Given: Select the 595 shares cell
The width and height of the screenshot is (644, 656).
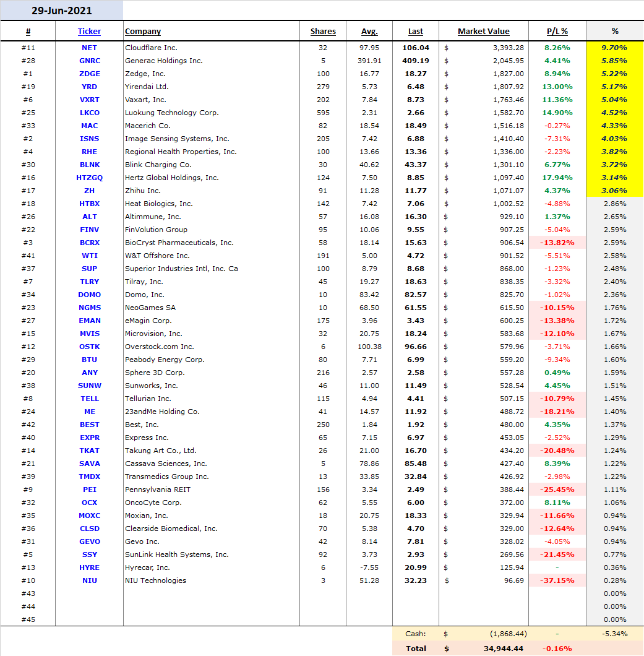Looking at the screenshot, I should click(x=323, y=113).
